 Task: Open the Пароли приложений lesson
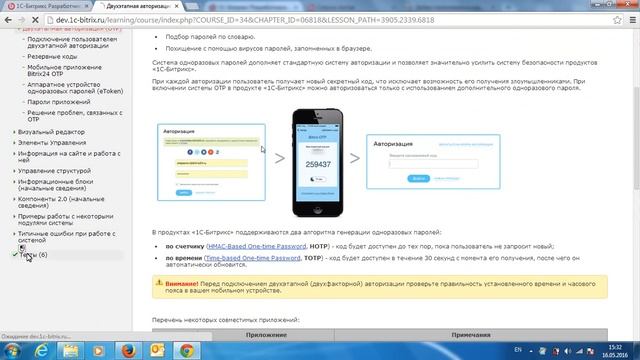[58, 102]
